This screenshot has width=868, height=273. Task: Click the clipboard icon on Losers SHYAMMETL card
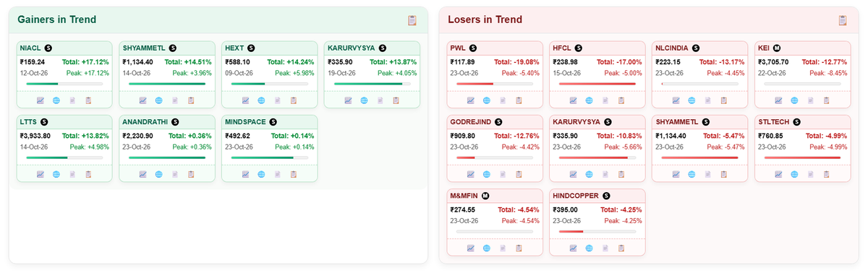click(724, 174)
